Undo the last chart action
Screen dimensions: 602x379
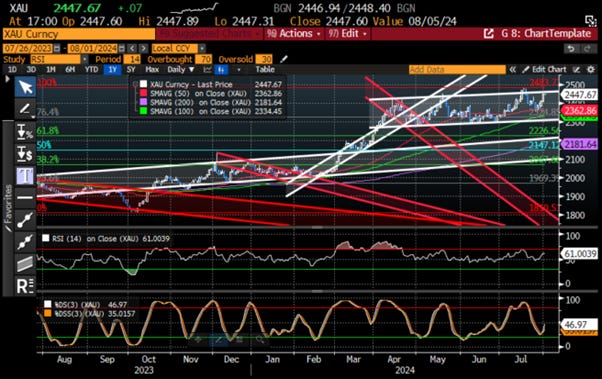571,49
